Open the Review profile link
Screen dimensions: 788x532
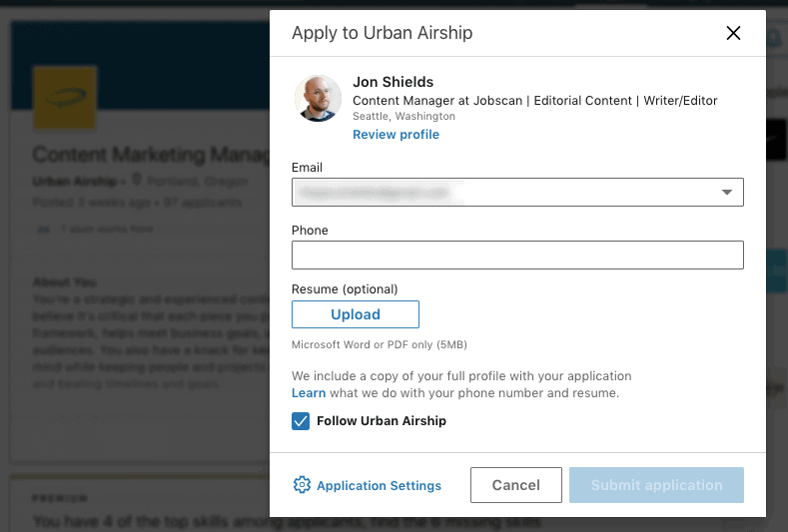(x=395, y=135)
